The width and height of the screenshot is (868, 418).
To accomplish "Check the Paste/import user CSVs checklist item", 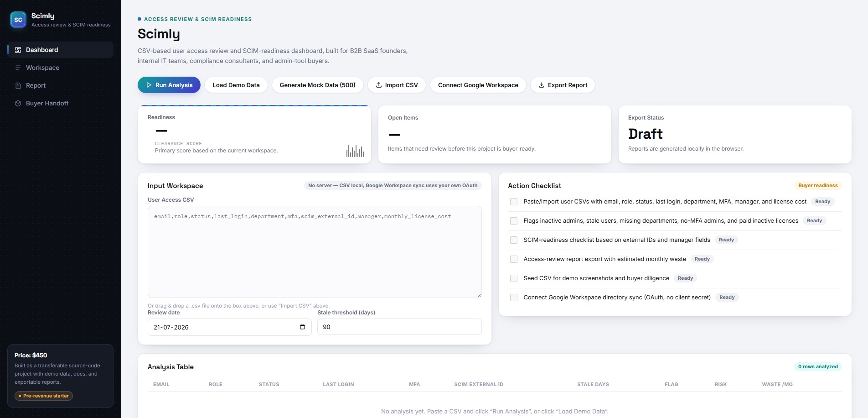I will (x=514, y=202).
